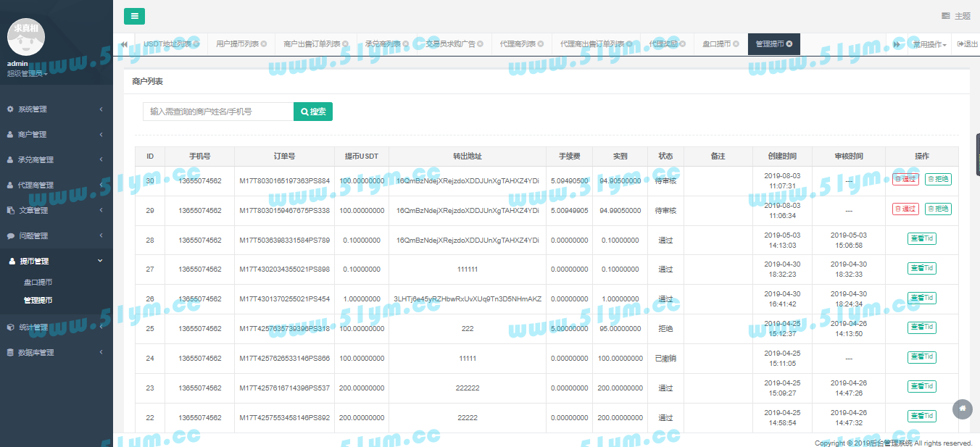The height and width of the screenshot is (447, 980).
Task: Switch to the 用户提币列表 tab
Action: coord(237,44)
